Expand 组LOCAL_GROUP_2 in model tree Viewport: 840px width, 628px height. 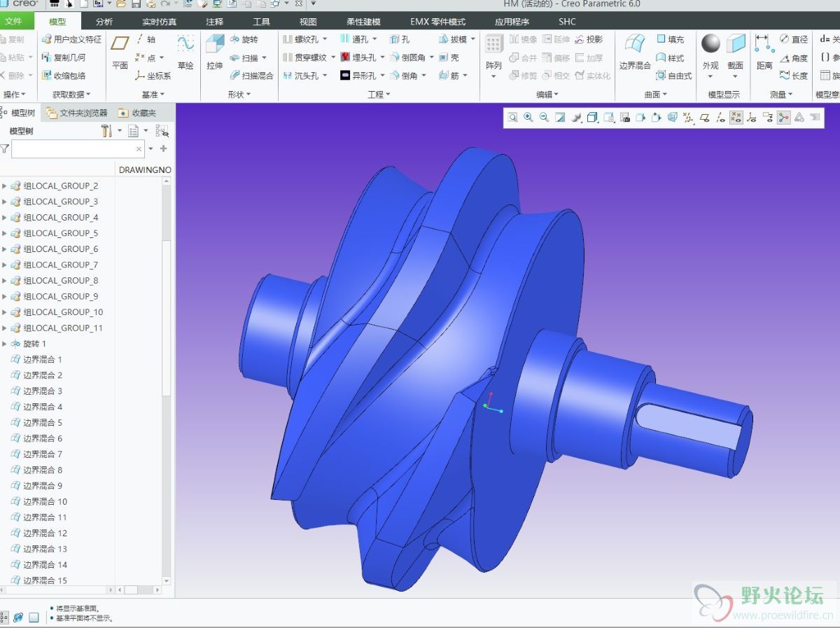pyautogui.click(x=4, y=186)
